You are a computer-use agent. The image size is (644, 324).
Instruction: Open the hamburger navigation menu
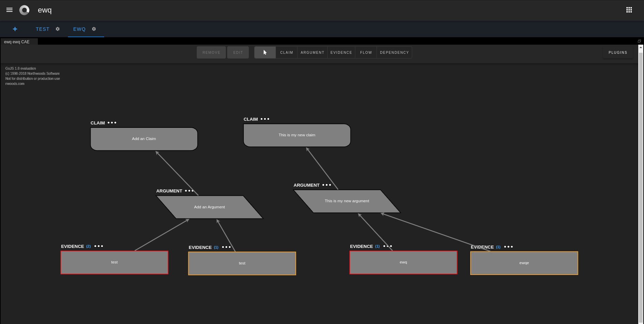[x=9, y=10]
